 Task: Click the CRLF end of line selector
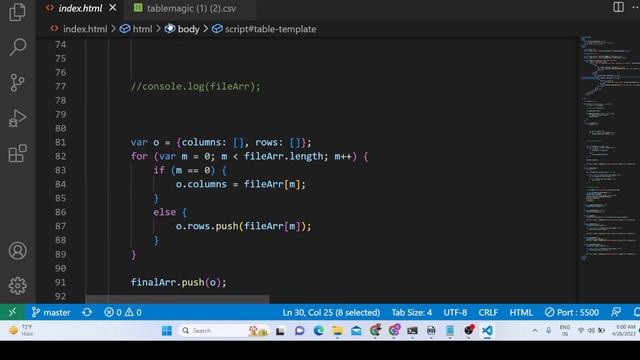(488, 312)
